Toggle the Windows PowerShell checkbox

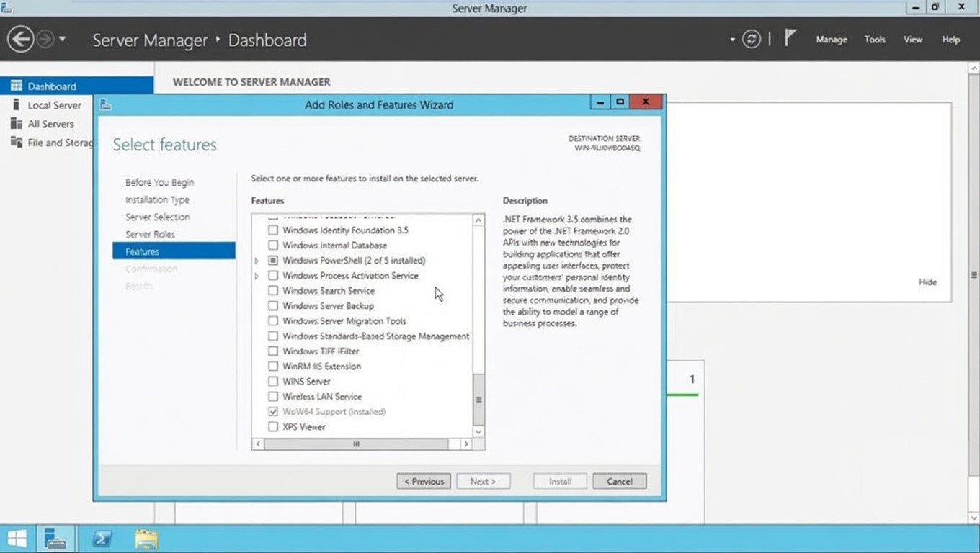(x=273, y=261)
